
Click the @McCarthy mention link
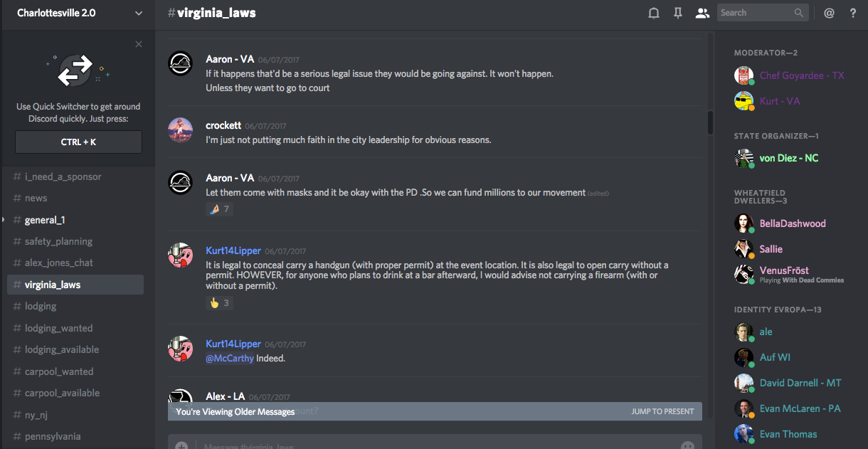pos(230,358)
